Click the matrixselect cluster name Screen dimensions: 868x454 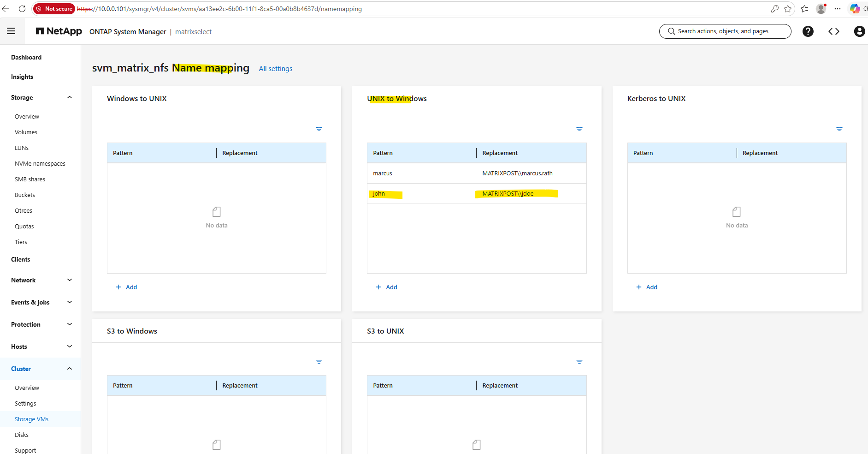(x=194, y=32)
